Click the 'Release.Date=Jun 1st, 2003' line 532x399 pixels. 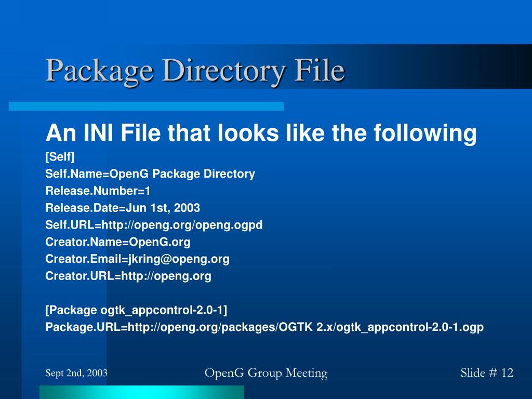(x=123, y=208)
